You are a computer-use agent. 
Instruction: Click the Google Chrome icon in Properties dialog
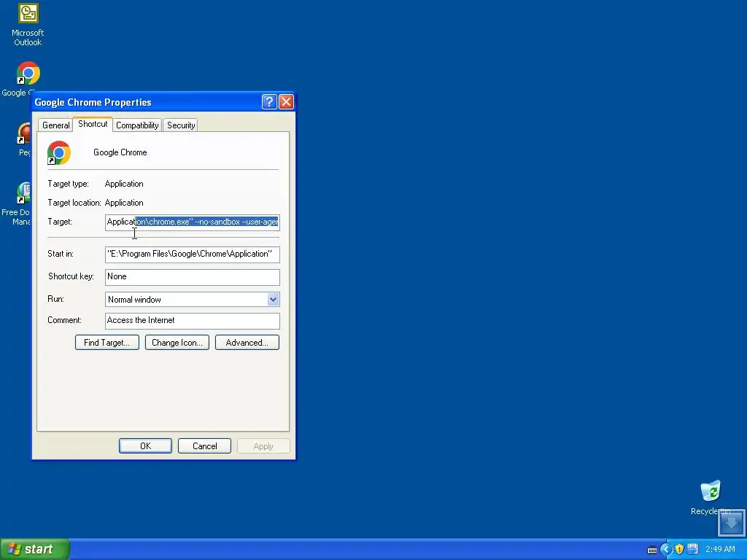(59, 153)
